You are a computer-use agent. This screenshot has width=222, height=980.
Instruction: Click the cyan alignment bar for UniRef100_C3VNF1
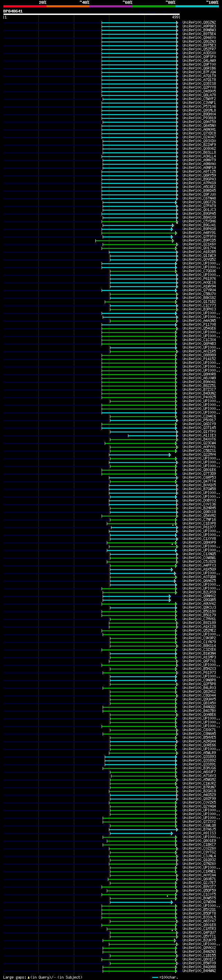click(140, 103)
